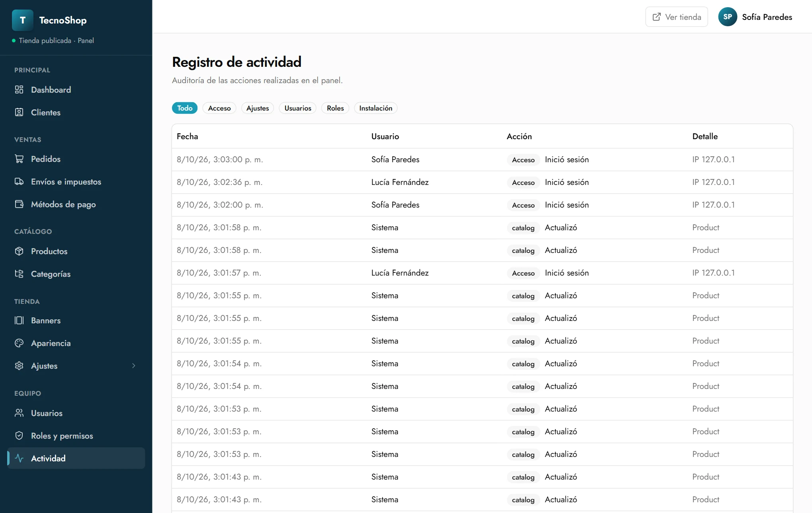Open the Banners sidebar icon
This screenshot has width=812, height=513.
point(19,320)
